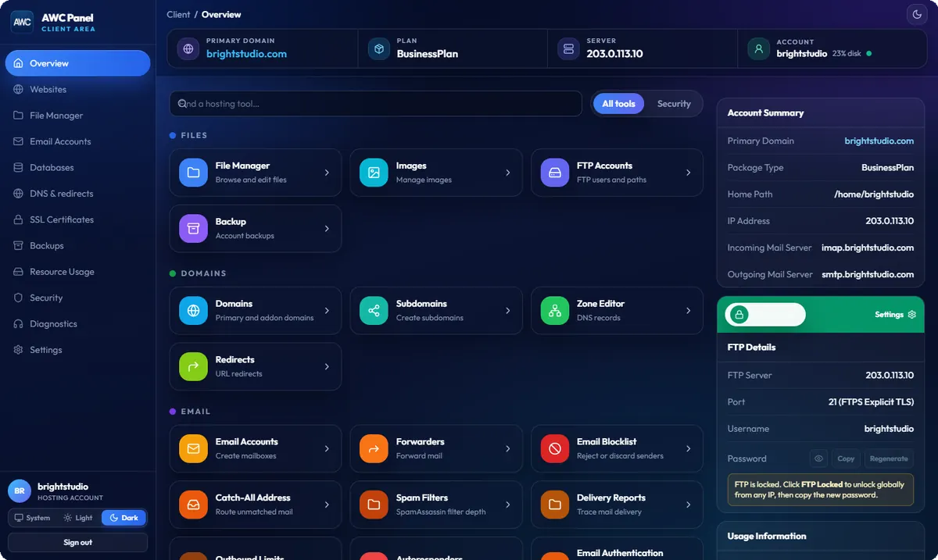Image resolution: width=938 pixels, height=560 pixels.
Task: Click the Sign out button
Action: 77,542
